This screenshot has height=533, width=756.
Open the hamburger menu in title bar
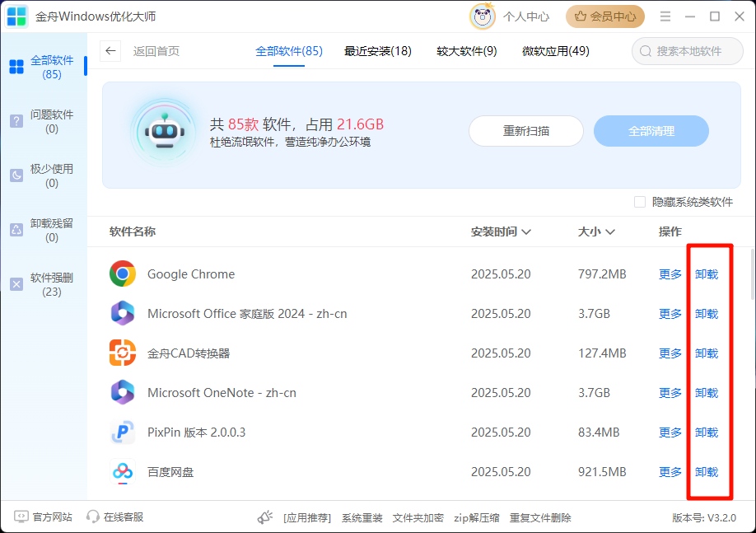tap(665, 16)
